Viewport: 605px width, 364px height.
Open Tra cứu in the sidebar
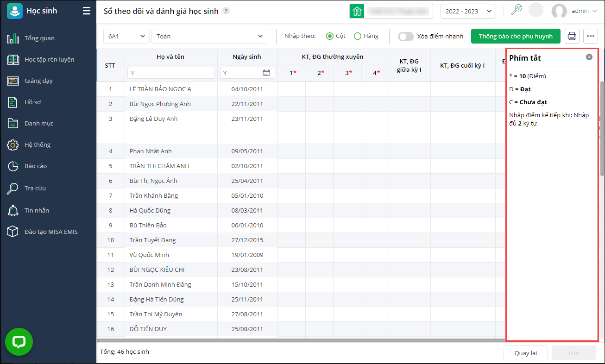tap(35, 188)
